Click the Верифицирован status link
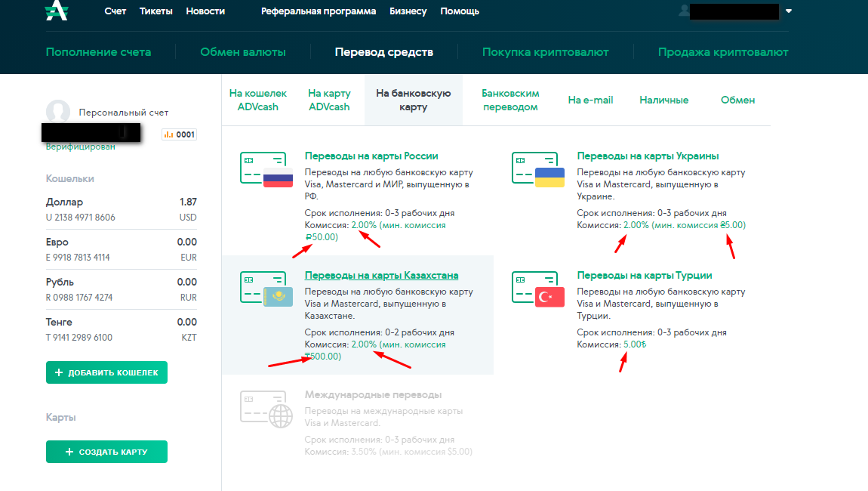 80,147
